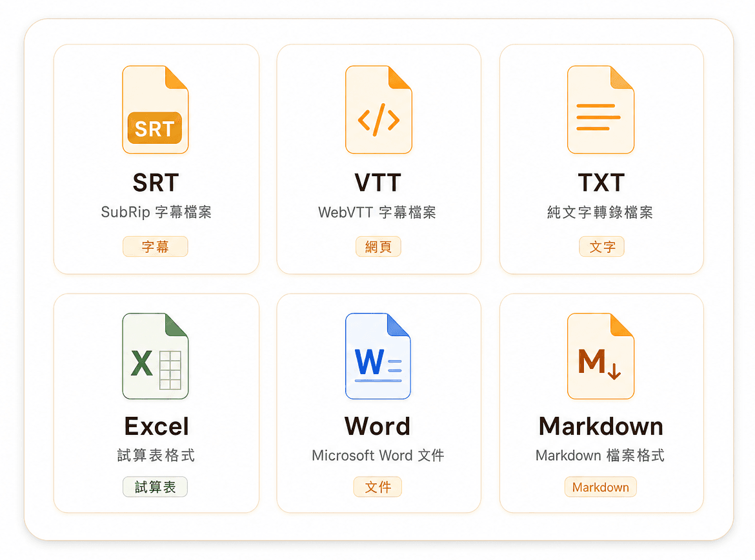Select the 字幕 tag on the SRT card
755x560 pixels.
click(x=155, y=246)
